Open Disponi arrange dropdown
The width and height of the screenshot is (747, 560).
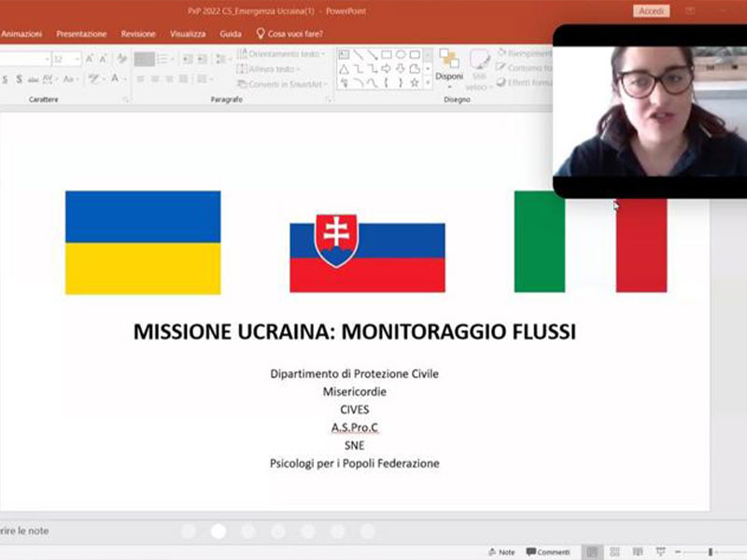click(449, 69)
